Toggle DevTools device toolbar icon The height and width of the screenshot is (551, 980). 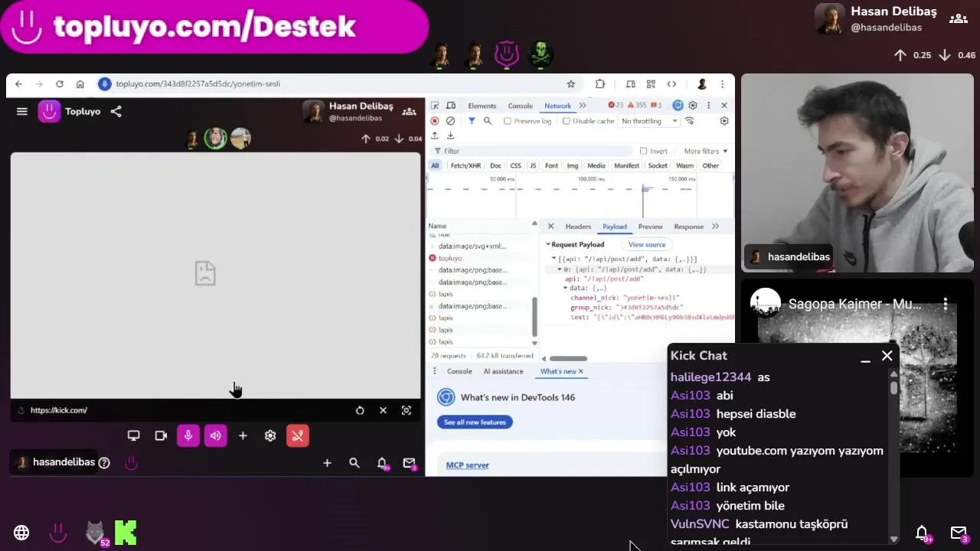[452, 106]
